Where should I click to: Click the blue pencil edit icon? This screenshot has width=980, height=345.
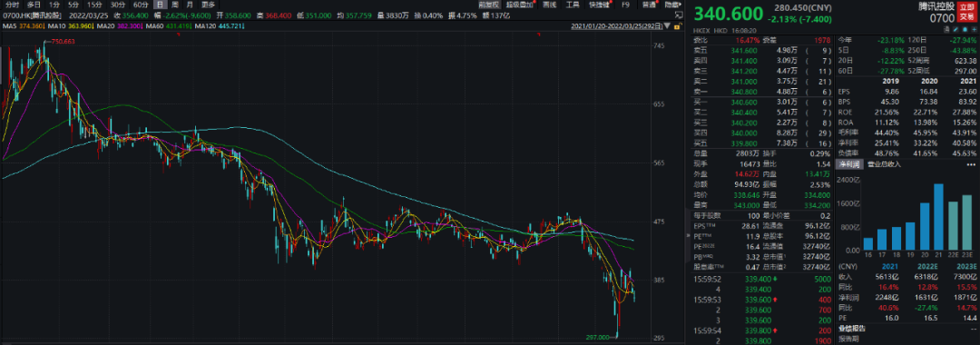point(955,29)
